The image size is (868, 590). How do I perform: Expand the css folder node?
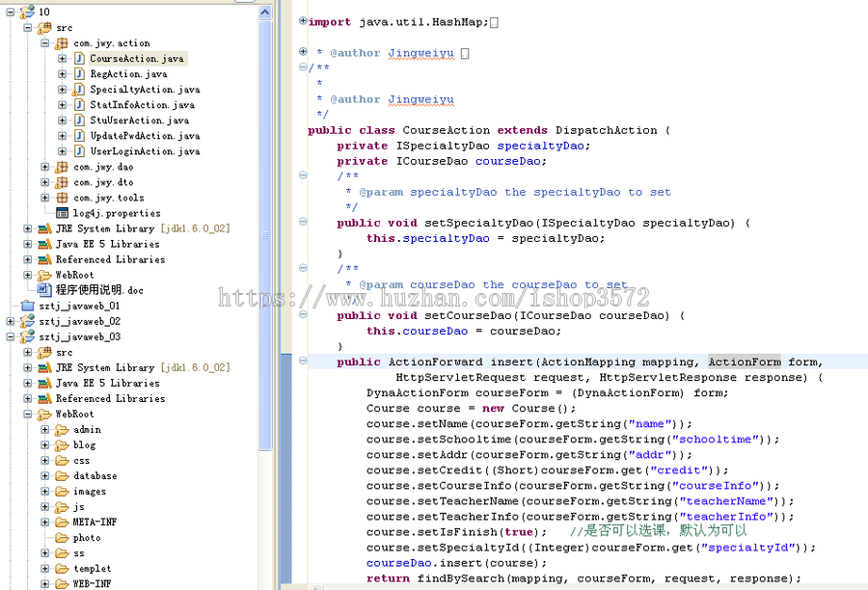[x=44, y=460]
